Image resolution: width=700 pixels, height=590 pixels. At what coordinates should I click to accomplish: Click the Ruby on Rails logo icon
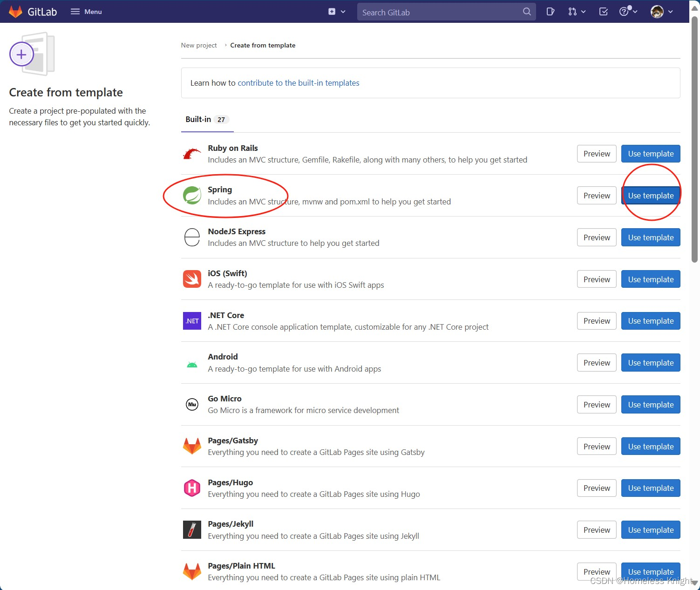click(x=192, y=154)
